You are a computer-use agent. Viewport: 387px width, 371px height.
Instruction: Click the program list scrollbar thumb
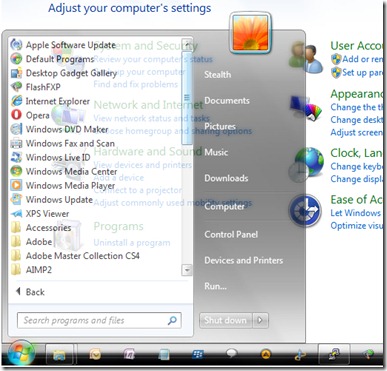[x=187, y=97]
